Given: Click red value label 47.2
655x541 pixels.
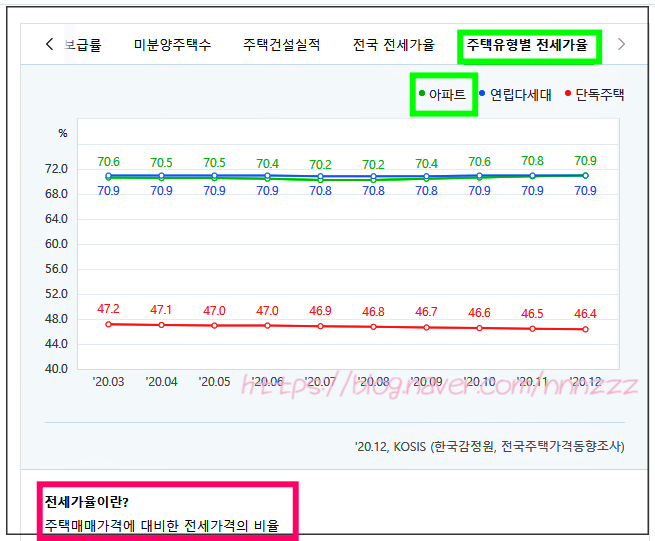Looking at the screenshot, I should click(x=109, y=309).
